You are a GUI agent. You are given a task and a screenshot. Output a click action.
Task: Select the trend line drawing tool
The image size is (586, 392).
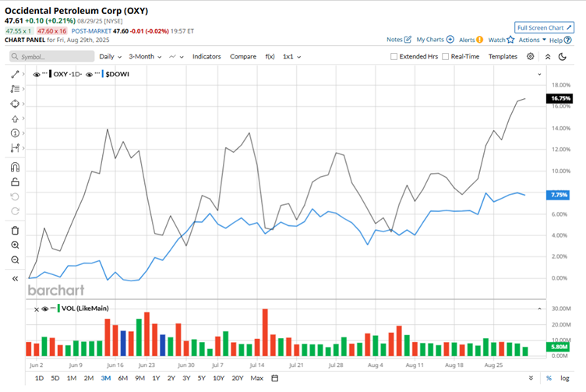tap(15, 74)
